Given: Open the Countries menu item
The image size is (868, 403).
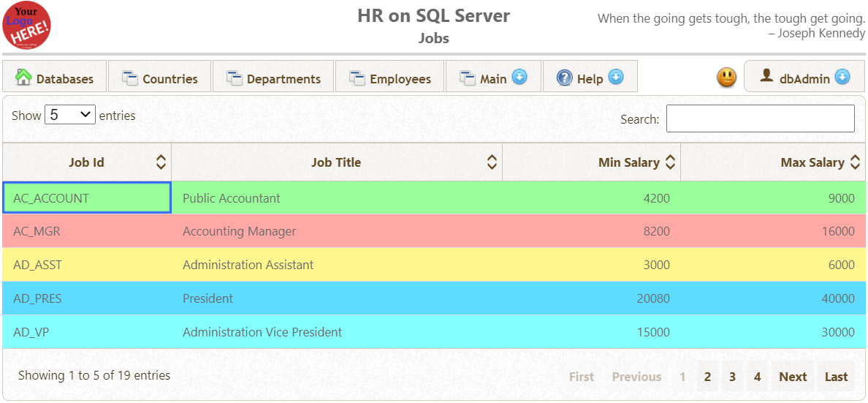Looking at the screenshot, I should (x=159, y=77).
